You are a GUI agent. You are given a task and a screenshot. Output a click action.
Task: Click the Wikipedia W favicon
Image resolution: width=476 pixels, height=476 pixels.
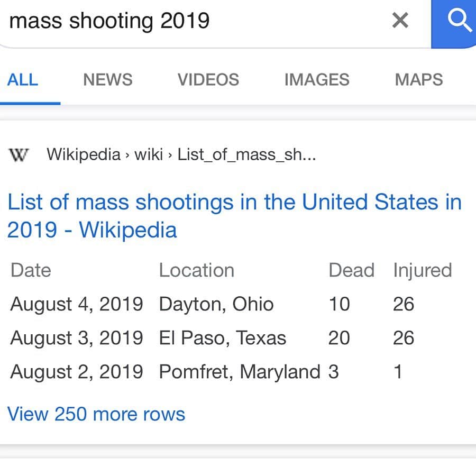click(x=19, y=155)
